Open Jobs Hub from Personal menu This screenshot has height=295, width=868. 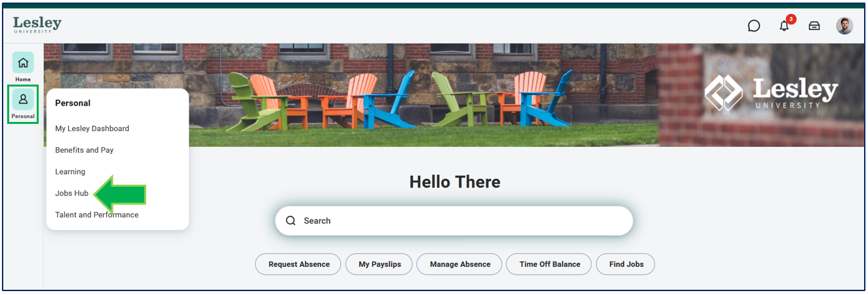click(71, 193)
